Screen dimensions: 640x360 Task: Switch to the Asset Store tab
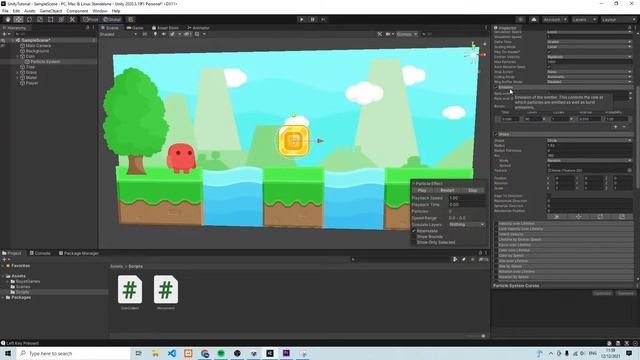pyautogui.click(x=165, y=28)
